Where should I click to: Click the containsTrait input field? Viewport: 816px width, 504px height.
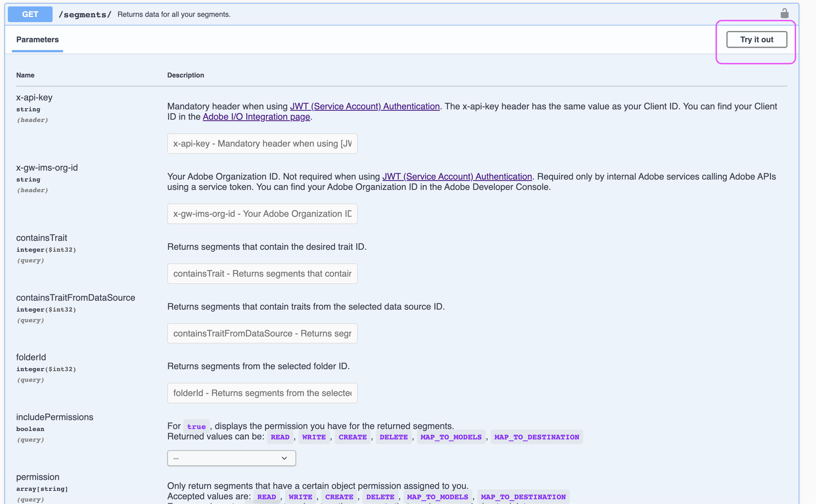262,274
